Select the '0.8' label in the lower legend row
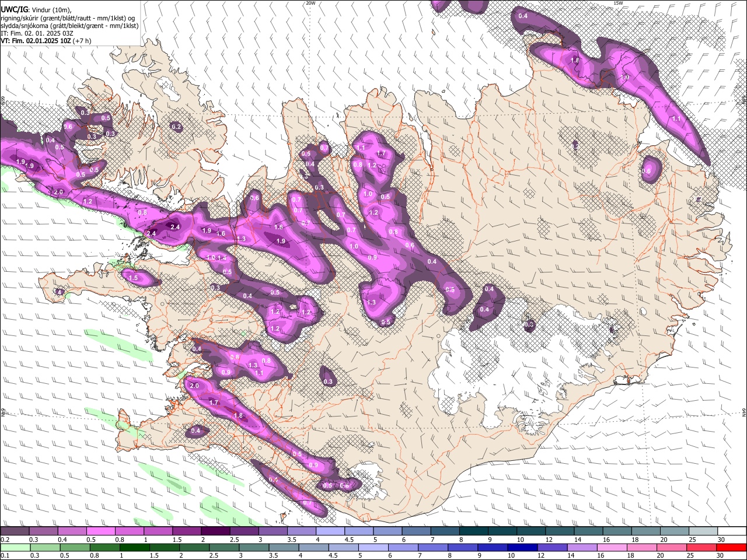Image resolution: width=747 pixels, height=560 pixels. pos(94,556)
